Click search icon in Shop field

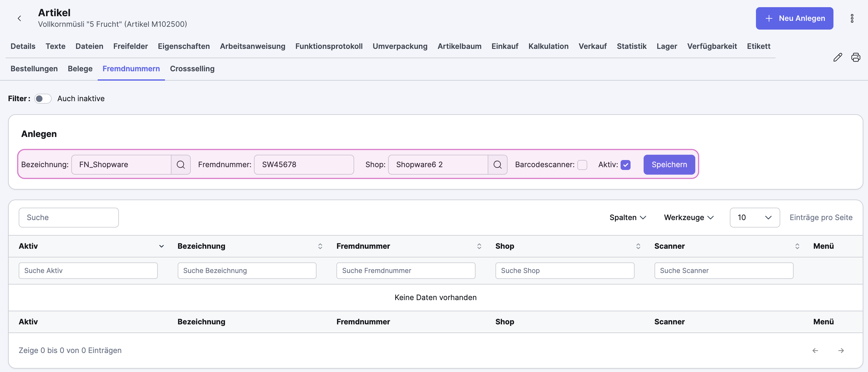tap(497, 164)
